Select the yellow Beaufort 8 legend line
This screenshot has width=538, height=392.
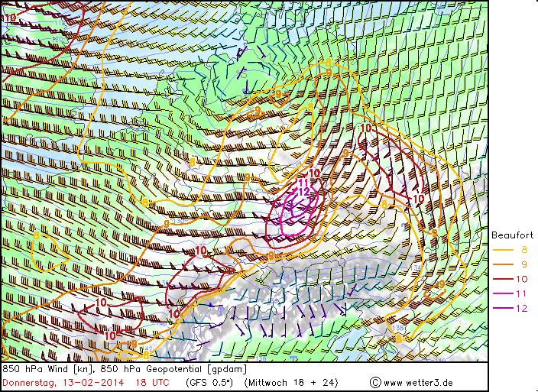point(503,250)
